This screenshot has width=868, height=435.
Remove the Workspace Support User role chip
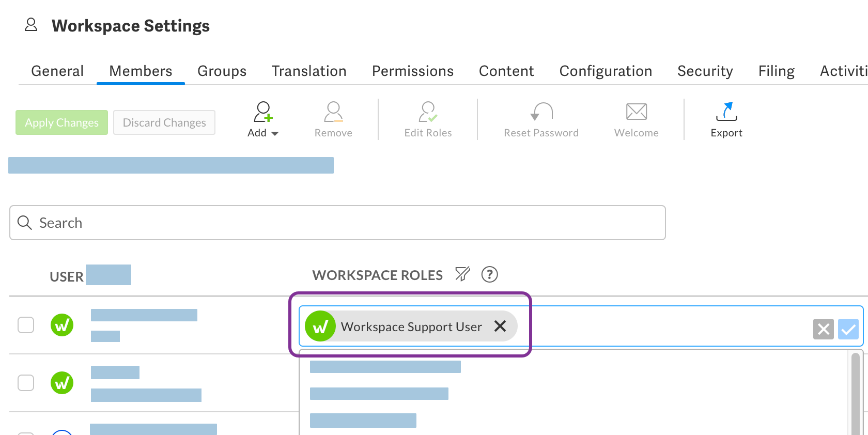click(x=500, y=326)
